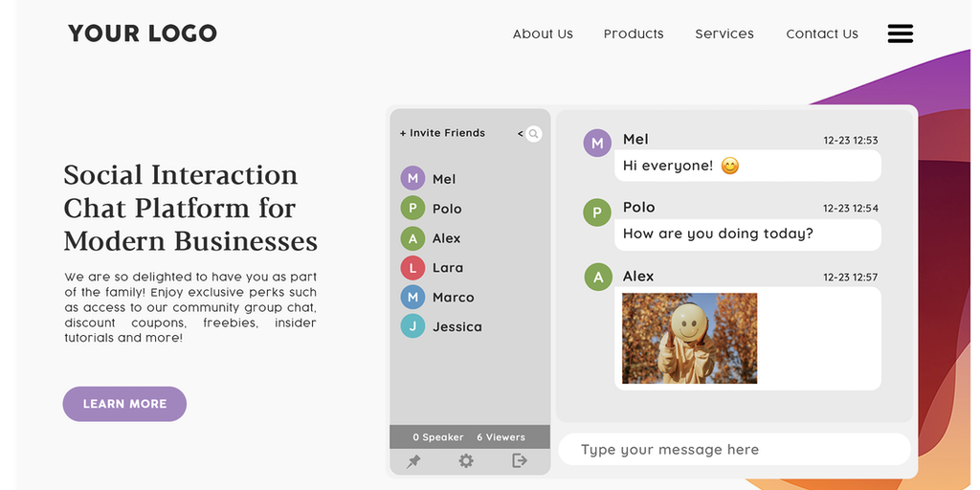Collapse sidebar with the left chevron
Image resolution: width=980 pixels, height=490 pixels.
tap(521, 134)
